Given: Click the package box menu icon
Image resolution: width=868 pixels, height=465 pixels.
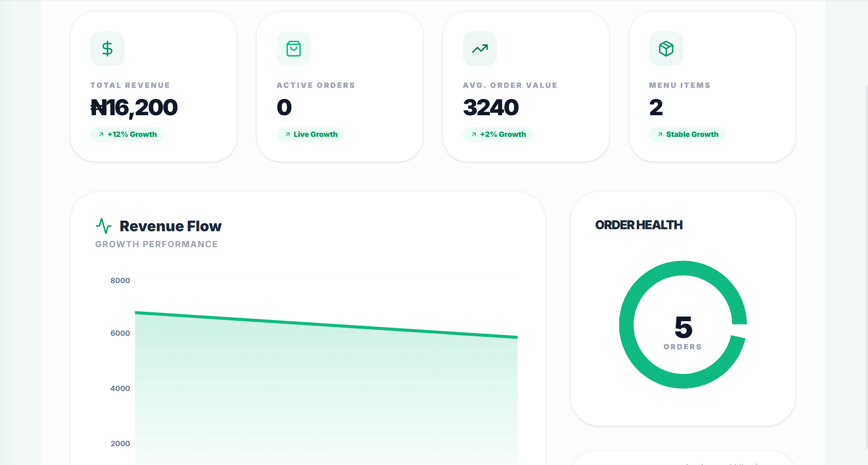Looking at the screenshot, I should [x=666, y=49].
